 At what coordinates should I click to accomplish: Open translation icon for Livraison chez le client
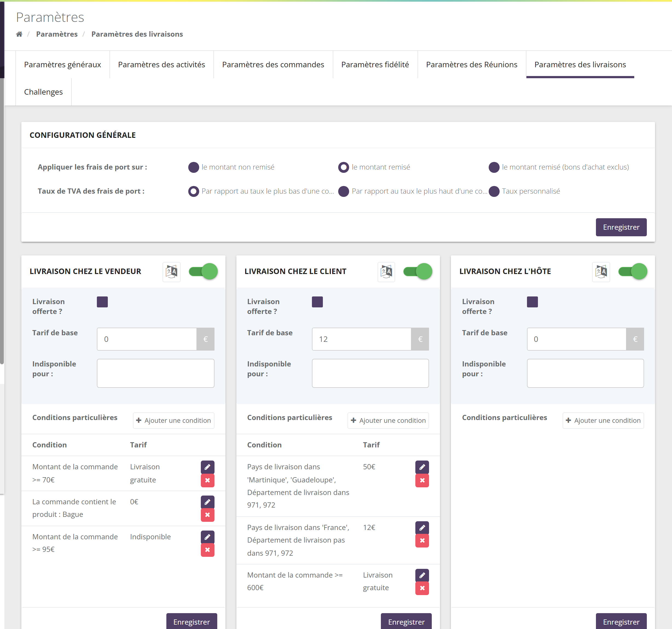point(386,272)
